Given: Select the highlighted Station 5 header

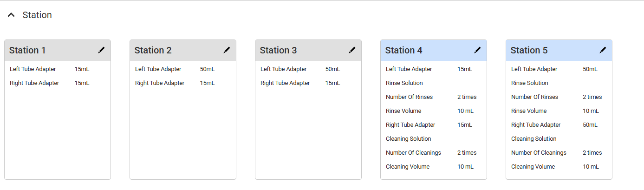Looking at the screenshot, I should (x=548, y=50).
